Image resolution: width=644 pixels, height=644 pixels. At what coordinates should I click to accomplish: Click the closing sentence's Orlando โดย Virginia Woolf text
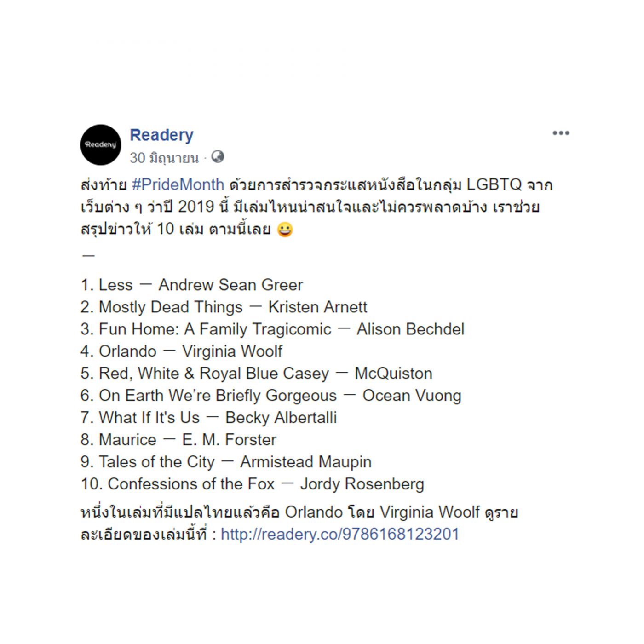click(382, 512)
